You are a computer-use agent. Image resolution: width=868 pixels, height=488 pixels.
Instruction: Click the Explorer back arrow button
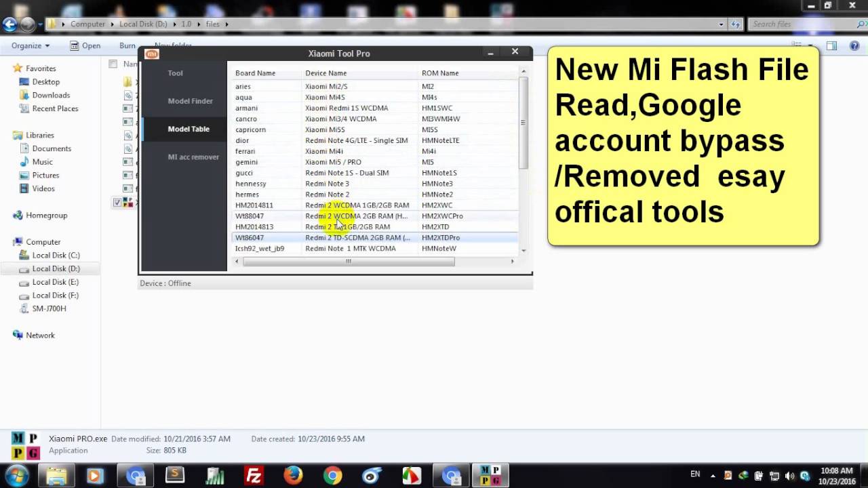pyautogui.click(x=9, y=24)
